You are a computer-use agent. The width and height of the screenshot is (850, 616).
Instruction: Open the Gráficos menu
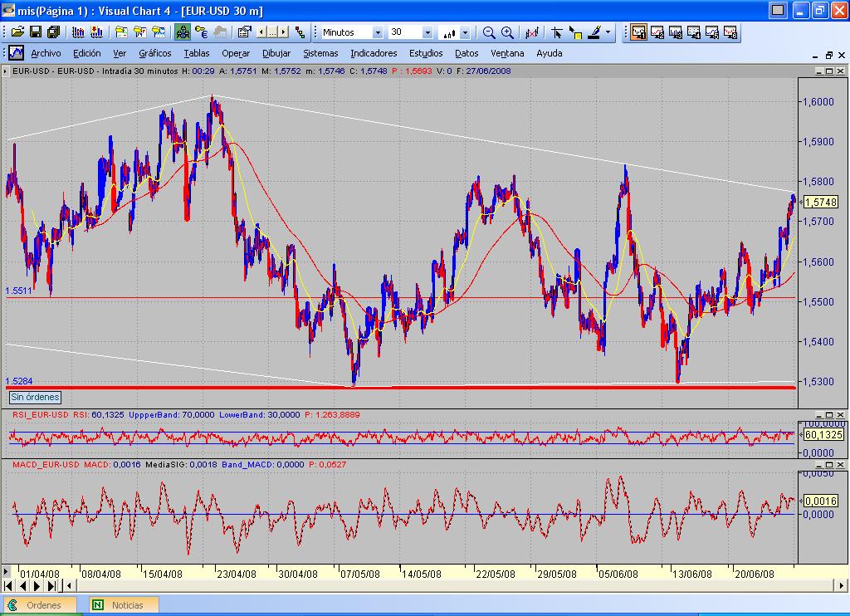(154, 53)
